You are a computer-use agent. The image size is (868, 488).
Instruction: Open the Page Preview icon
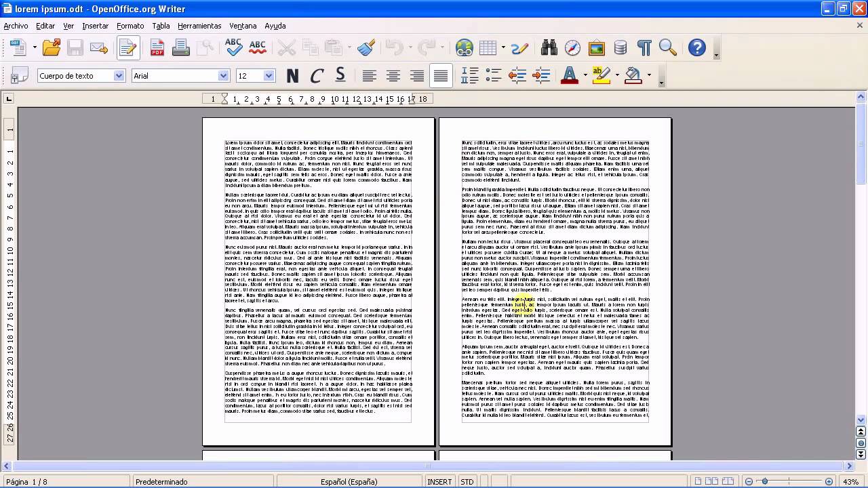(x=205, y=48)
